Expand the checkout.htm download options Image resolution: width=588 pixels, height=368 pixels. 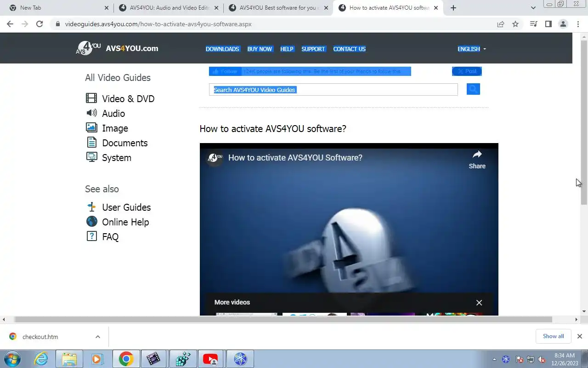click(x=97, y=337)
